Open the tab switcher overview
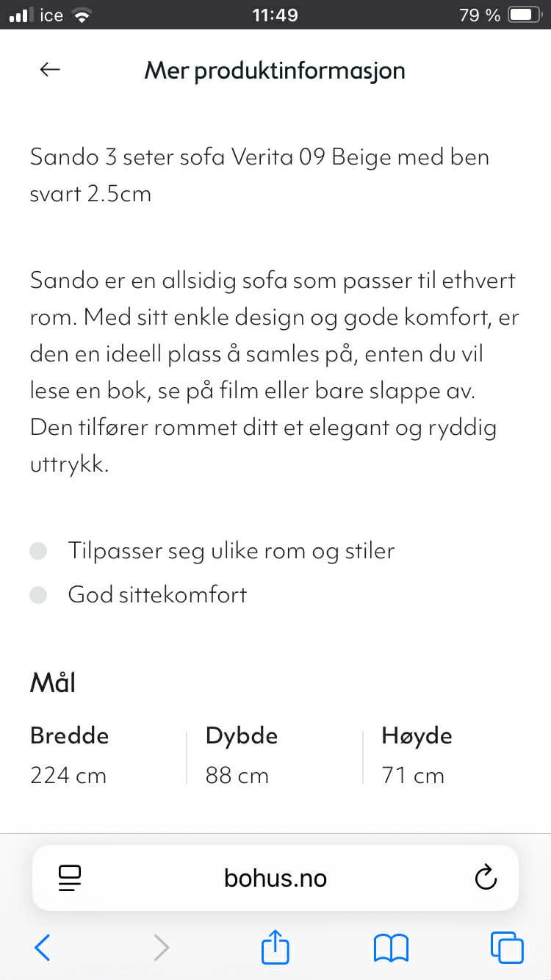 point(505,948)
